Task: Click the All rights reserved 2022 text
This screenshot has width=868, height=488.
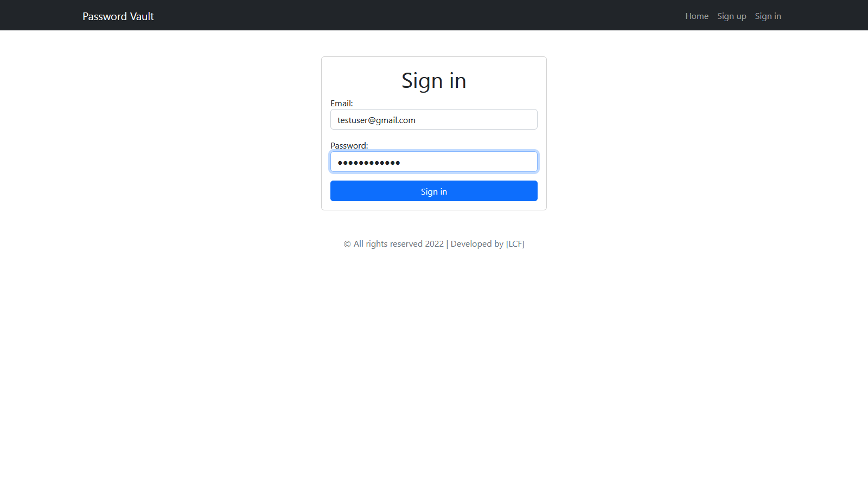Action: (x=399, y=244)
